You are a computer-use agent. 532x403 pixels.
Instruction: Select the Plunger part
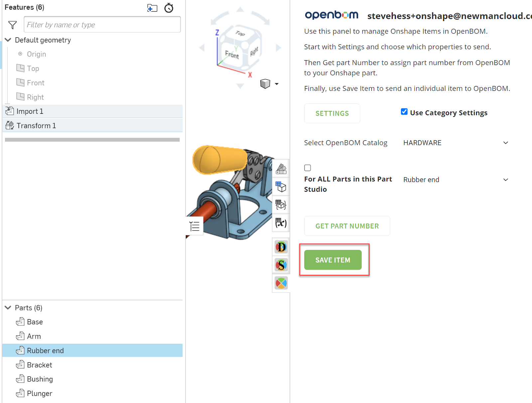pos(92,393)
